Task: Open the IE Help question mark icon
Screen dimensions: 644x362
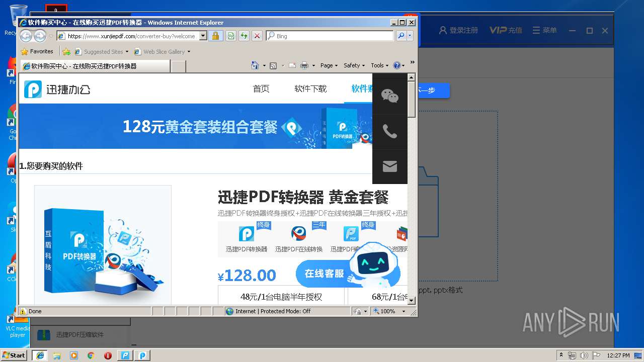Action: point(396,65)
